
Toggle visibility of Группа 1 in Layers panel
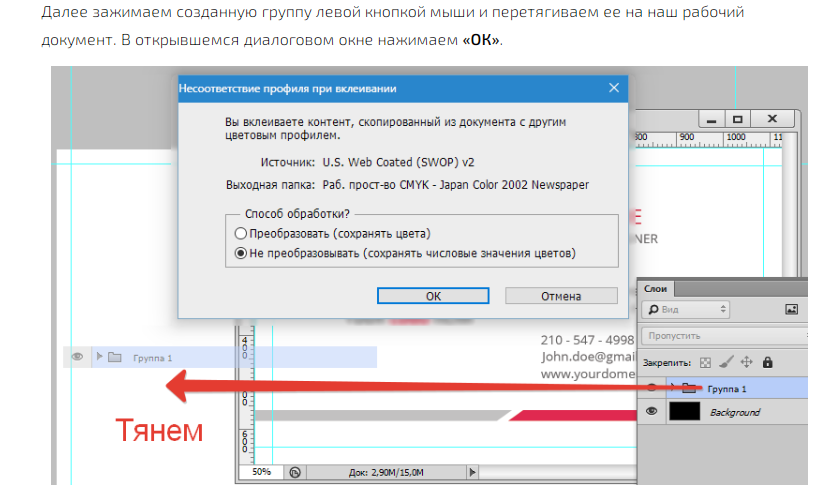tap(653, 387)
